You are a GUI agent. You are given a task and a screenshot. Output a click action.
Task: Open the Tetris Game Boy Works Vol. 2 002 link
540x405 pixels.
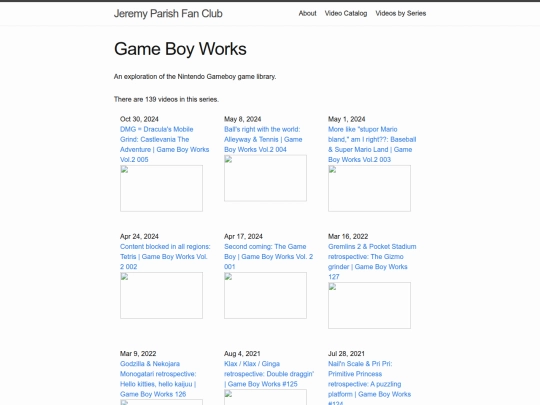[x=165, y=257]
